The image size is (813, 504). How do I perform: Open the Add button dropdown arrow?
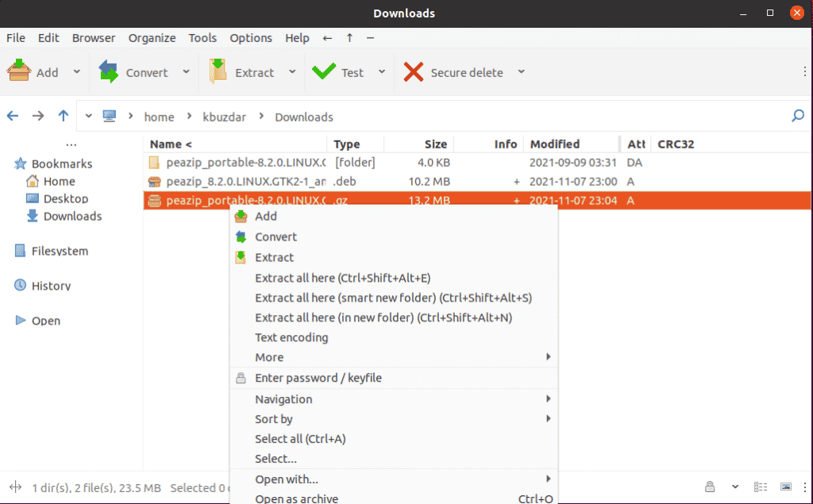point(77,71)
